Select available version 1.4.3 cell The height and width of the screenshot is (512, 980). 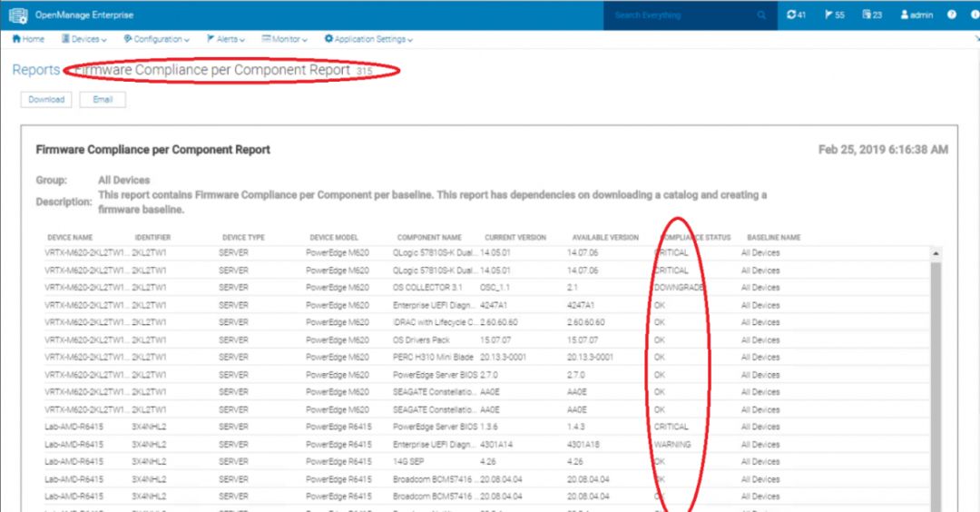pyautogui.click(x=576, y=427)
